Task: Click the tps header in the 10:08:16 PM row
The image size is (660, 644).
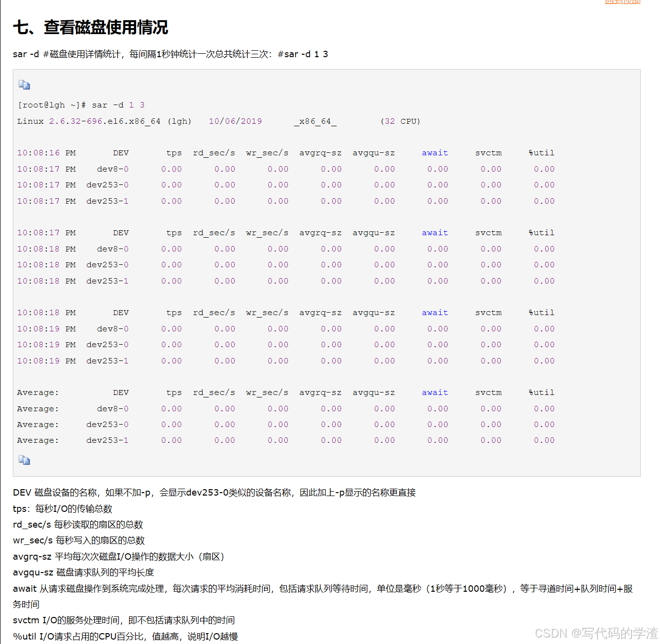Action: coord(174,153)
